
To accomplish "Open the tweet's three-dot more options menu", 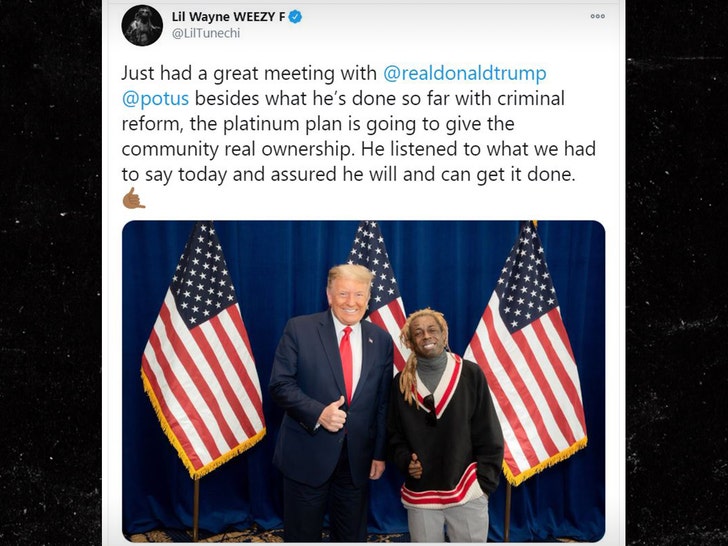I will pyautogui.click(x=597, y=16).
